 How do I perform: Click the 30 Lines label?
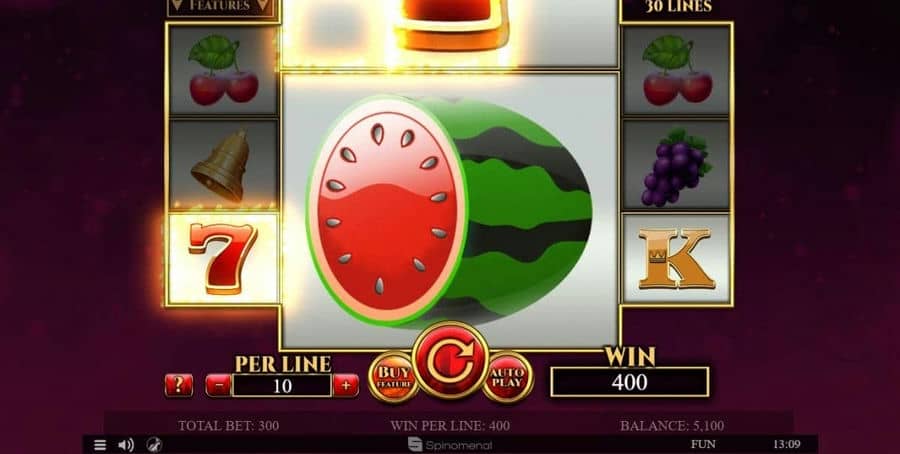click(x=678, y=7)
